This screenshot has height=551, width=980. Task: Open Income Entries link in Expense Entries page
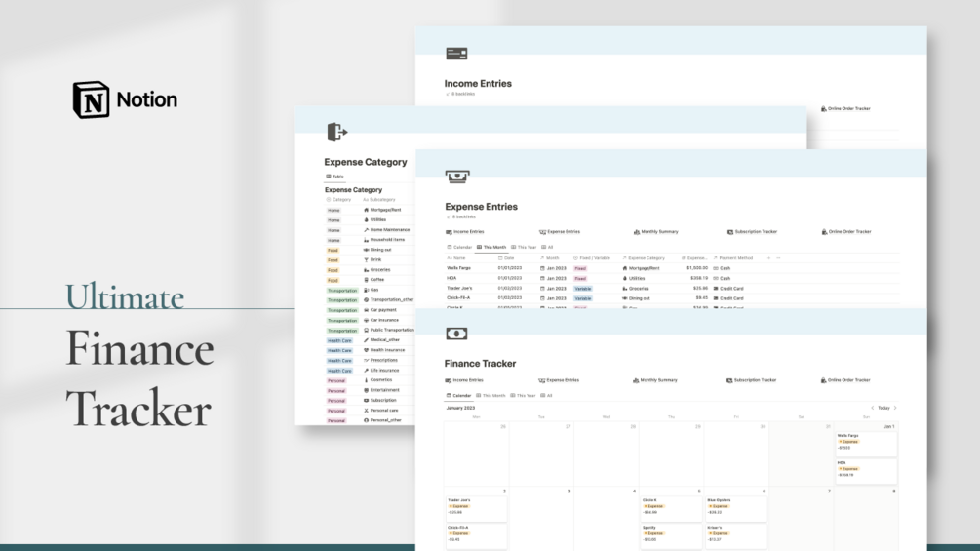point(464,232)
